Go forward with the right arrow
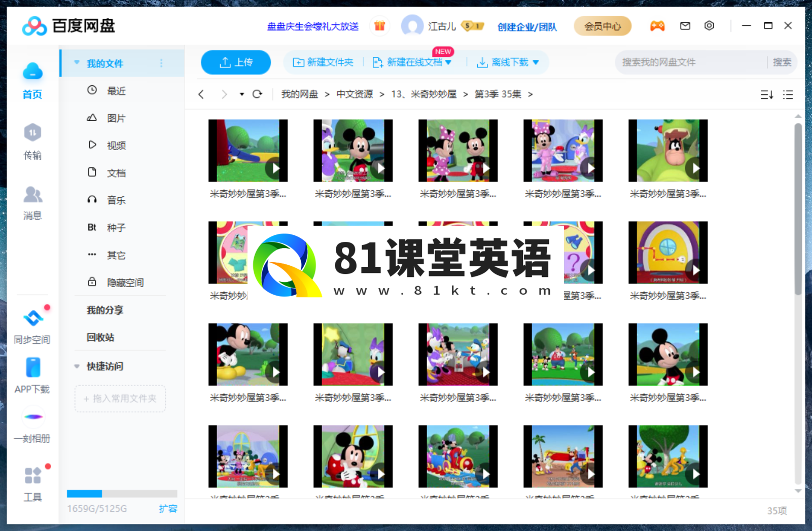The image size is (812, 531). (224, 94)
